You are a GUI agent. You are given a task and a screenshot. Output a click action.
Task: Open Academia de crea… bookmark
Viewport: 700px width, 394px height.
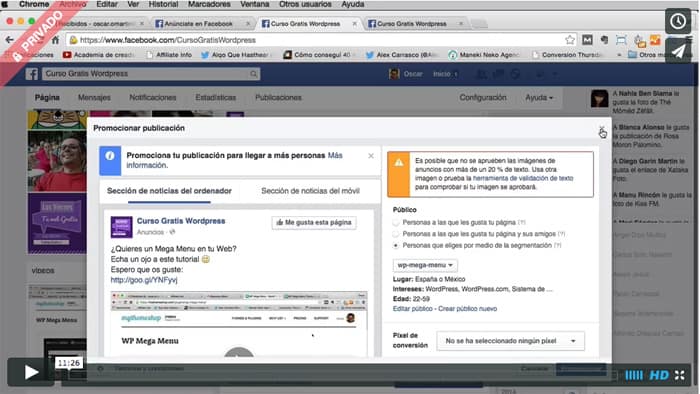pos(99,55)
